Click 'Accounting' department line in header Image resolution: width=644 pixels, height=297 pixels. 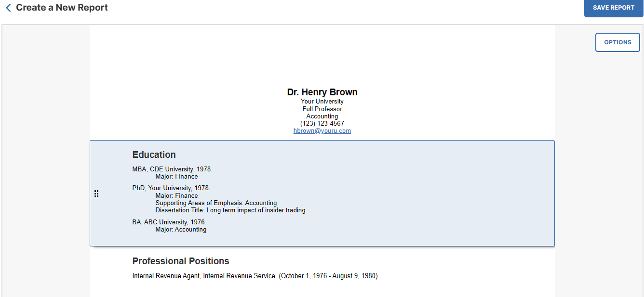pos(322,116)
